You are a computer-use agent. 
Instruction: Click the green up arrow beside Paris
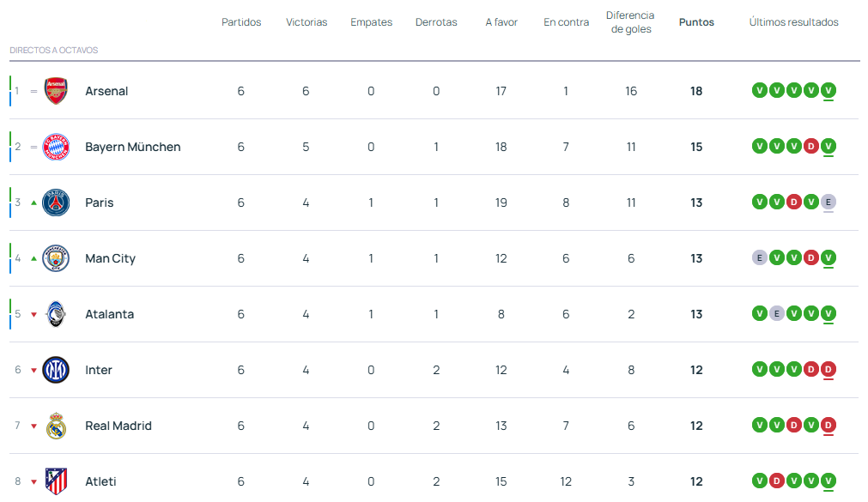34,203
